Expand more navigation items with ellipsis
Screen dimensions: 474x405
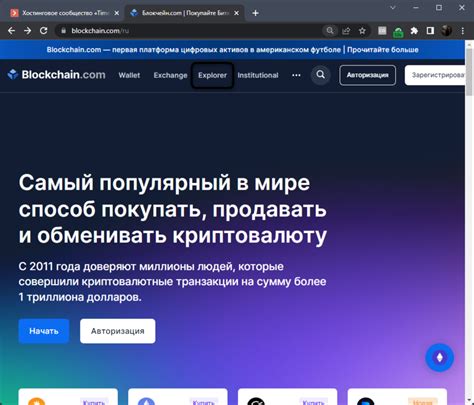point(296,75)
